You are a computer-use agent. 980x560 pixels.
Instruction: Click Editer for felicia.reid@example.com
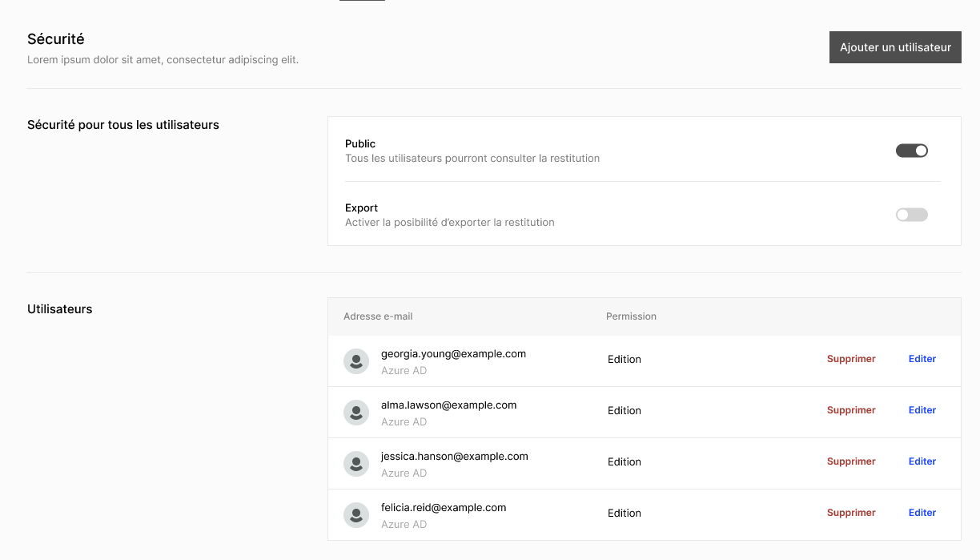click(x=922, y=513)
